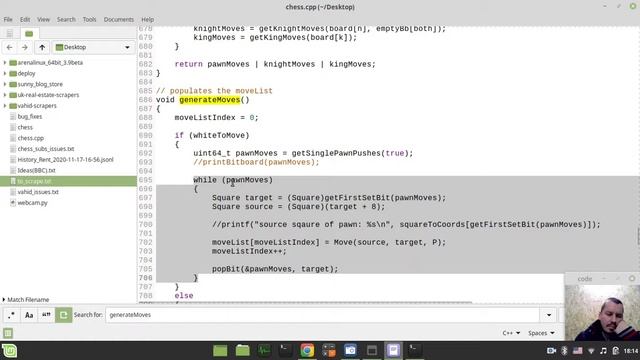Open the Help menu

[147, 19]
